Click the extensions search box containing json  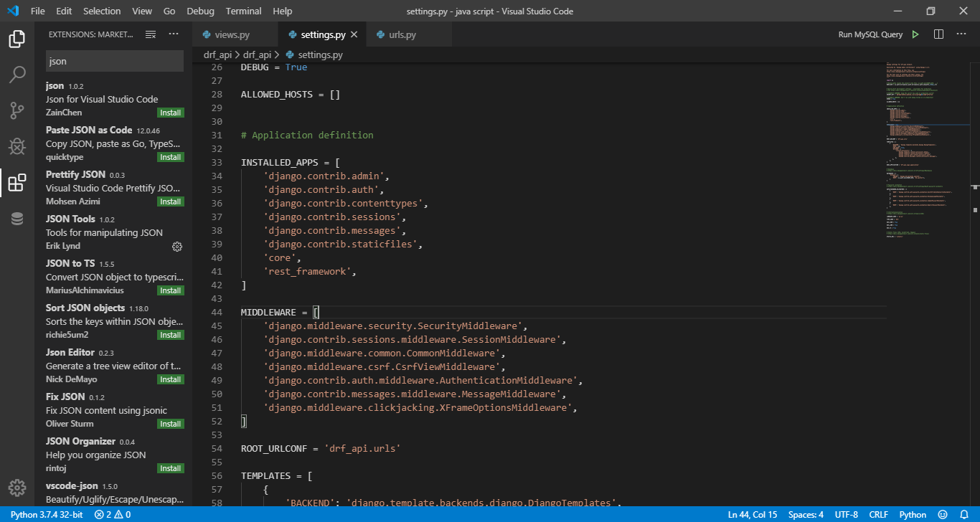(114, 61)
